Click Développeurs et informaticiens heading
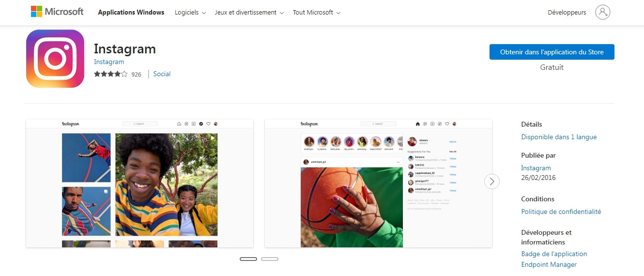 coord(547,237)
